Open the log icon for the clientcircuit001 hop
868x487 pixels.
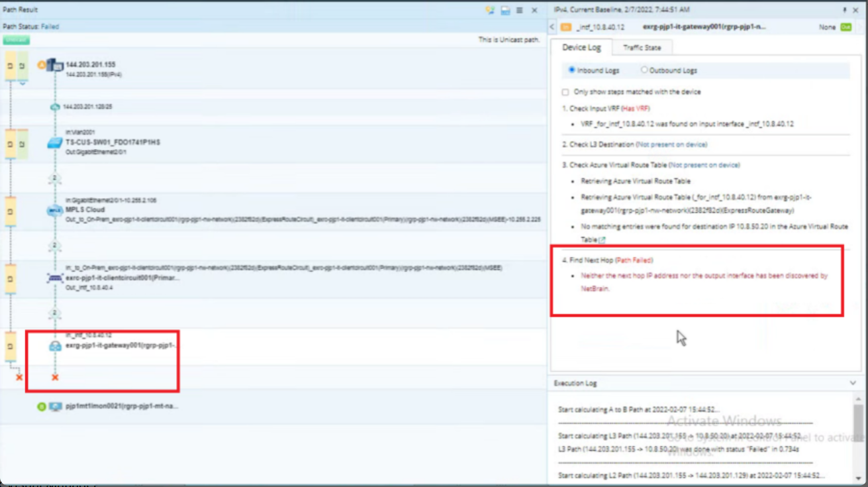click(10, 279)
